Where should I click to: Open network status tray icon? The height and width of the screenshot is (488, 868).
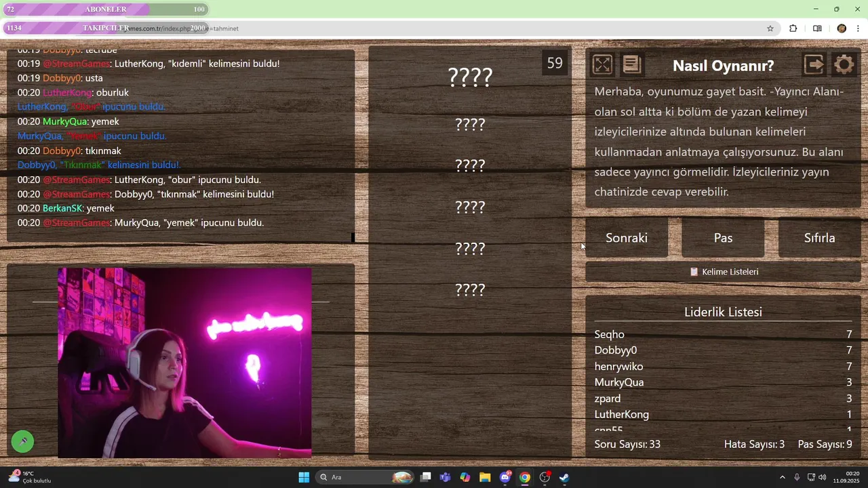pos(811,477)
